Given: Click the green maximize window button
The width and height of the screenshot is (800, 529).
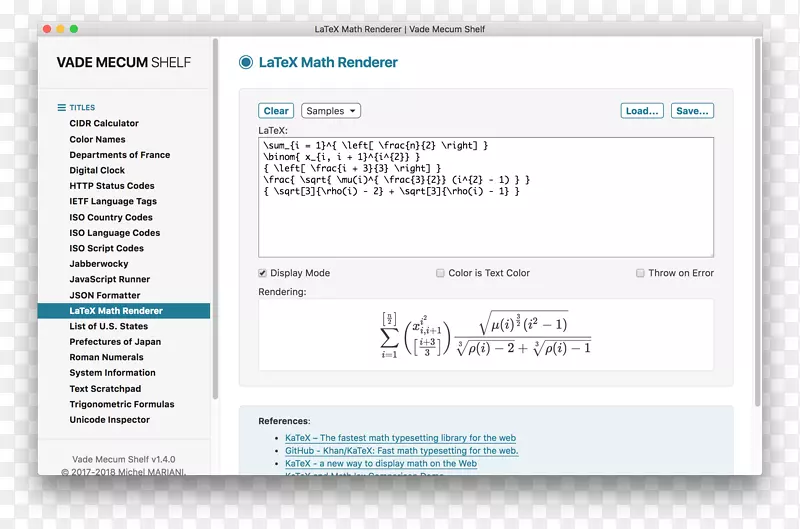Looking at the screenshot, I should pos(75,29).
